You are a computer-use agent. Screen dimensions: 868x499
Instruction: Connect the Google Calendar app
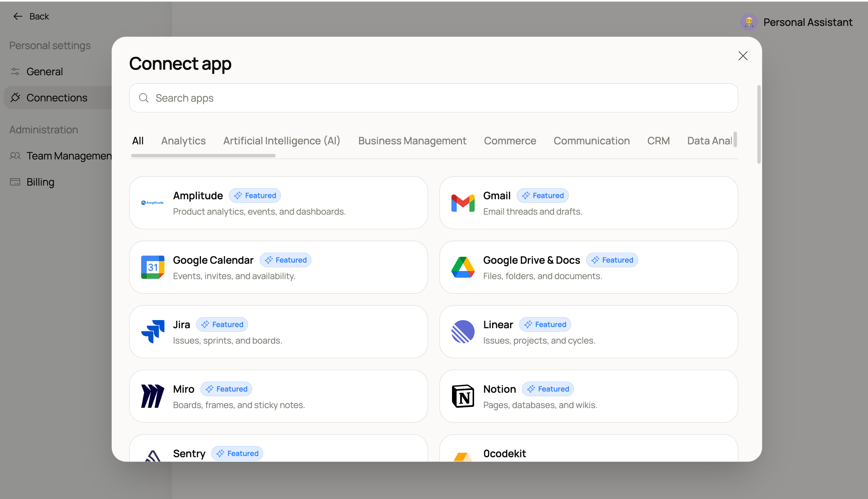tap(278, 267)
